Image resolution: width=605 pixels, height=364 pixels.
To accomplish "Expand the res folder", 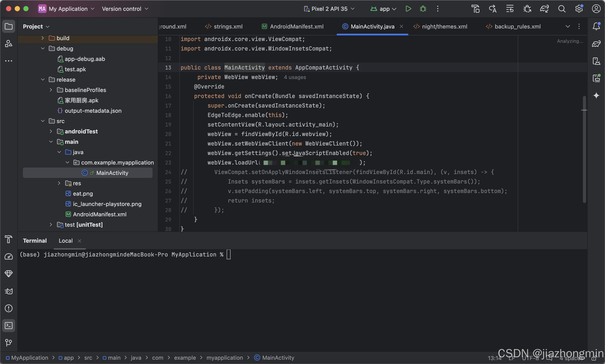I will pyautogui.click(x=59, y=183).
